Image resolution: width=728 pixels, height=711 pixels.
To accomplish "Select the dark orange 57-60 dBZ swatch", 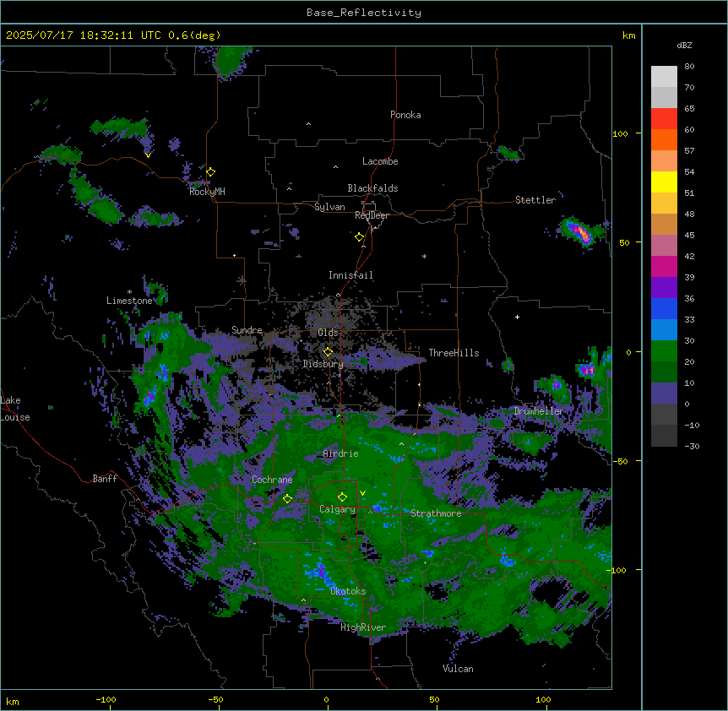I will coord(664,139).
